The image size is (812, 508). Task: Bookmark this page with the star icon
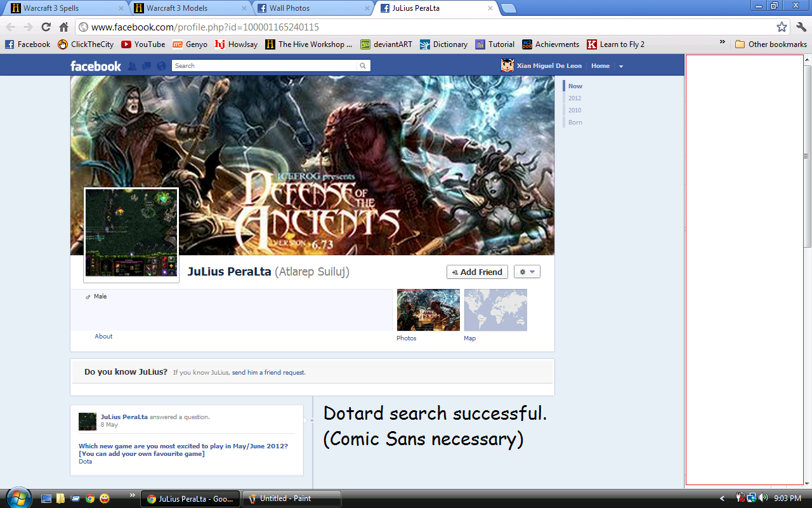coord(782,27)
